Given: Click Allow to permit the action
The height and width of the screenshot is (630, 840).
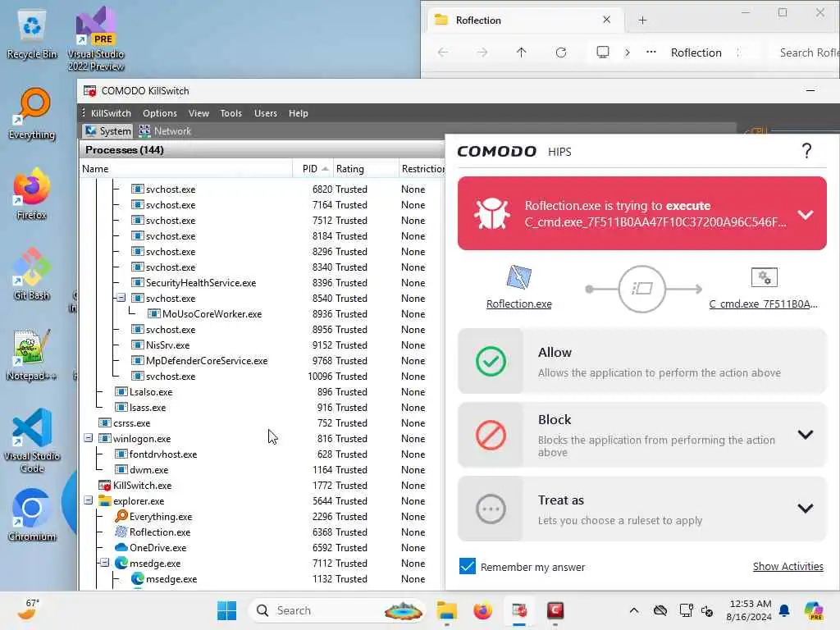Looking at the screenshot, I should tap(641, 362).
